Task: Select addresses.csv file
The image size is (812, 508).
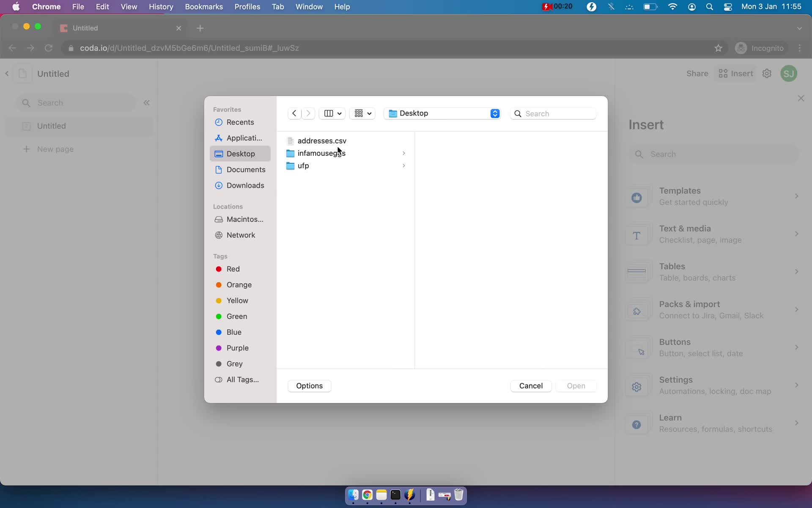Action: 321,141
